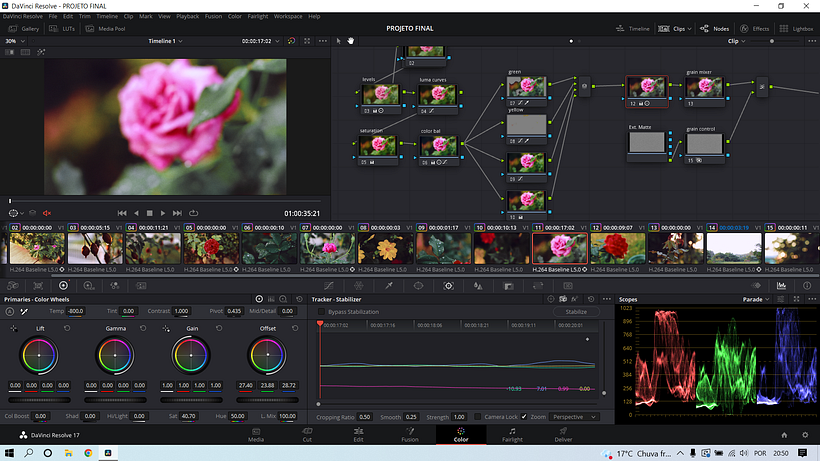Image resolution: width=820 pixels, height=461 pixels.
Task: Select clip 12 red rose thumbnail
Action: (x=618, y=248)
